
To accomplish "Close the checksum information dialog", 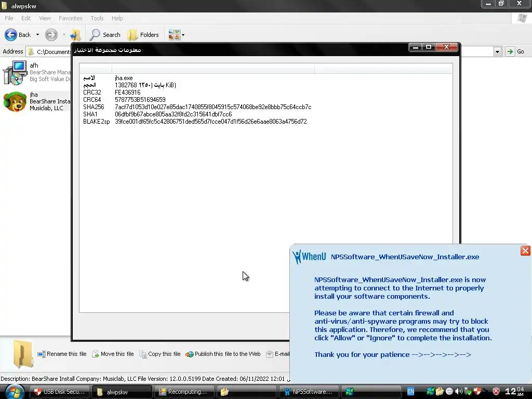I will click(x=446, y=47).
